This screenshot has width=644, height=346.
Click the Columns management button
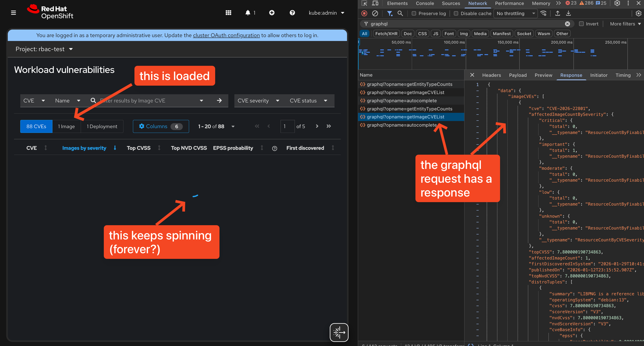coord(161,126)
